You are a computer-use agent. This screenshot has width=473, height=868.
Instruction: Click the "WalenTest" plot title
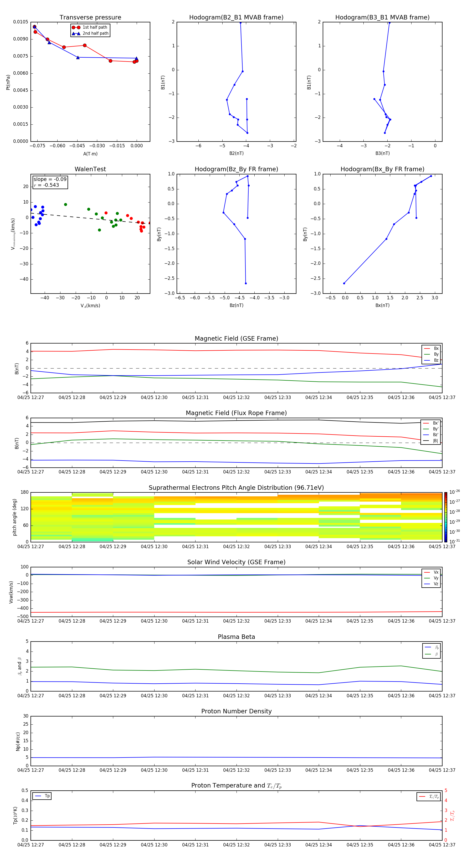click(90, 169)
